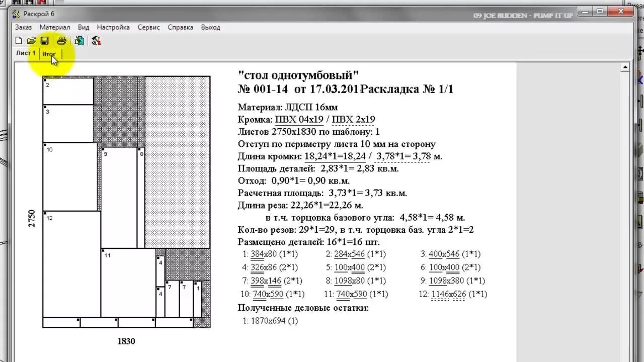
Task: Select part 12 in the cutting diagram
Action: coord(72,264)
